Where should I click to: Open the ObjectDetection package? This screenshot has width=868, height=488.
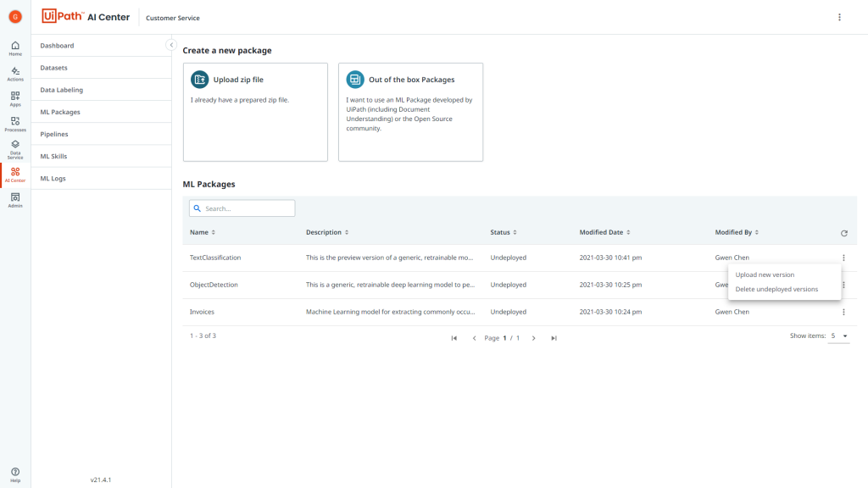pos(214,285)
